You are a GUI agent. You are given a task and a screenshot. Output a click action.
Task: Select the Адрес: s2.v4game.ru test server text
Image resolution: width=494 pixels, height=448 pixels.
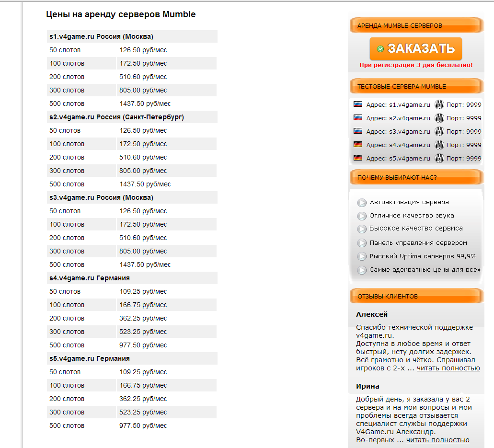pyautogui.click(x=398, y=118)
